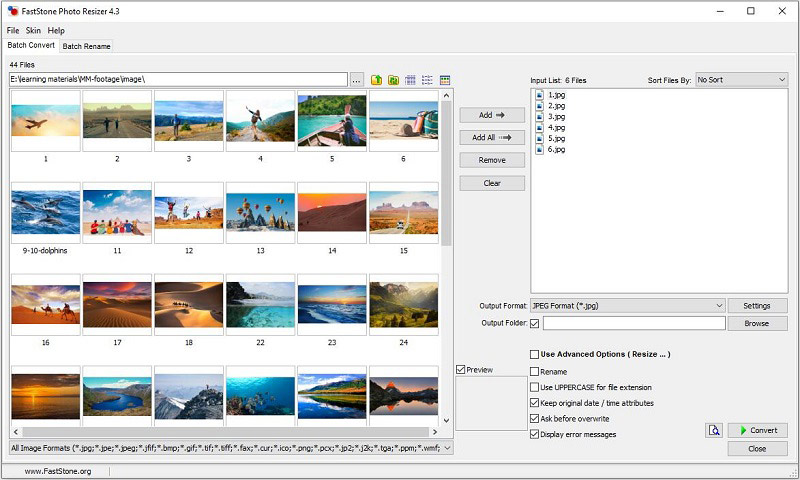Expand the Output Format dropdown

point(628,306)
